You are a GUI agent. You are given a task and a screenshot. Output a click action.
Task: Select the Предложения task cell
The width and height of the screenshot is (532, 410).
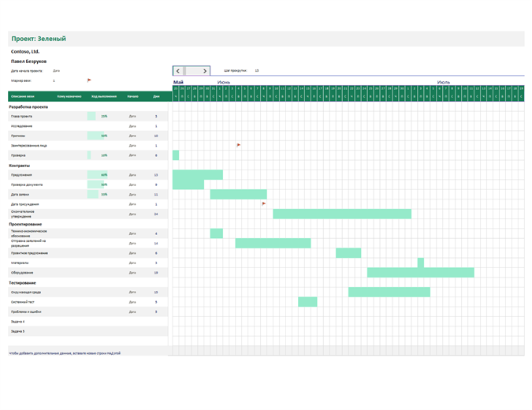click(21, 175)
